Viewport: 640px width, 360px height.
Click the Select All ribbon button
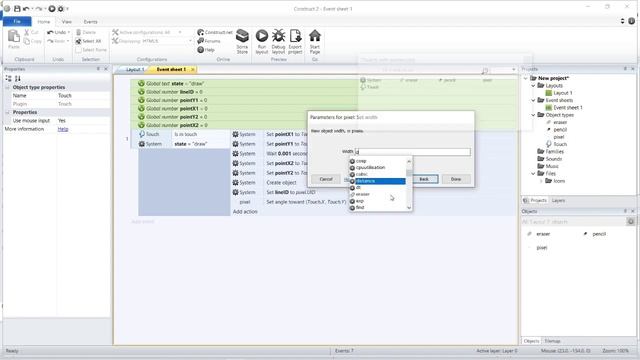coord(88,41)
